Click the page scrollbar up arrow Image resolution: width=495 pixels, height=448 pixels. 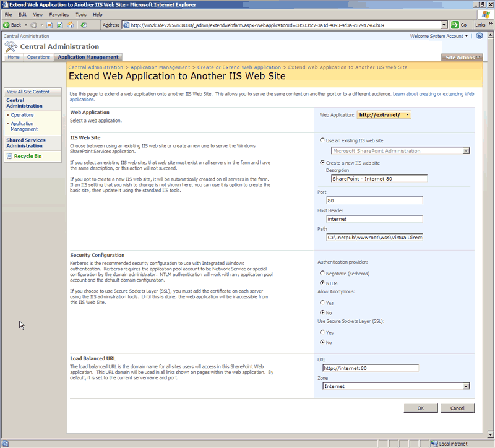pos(490,35)
